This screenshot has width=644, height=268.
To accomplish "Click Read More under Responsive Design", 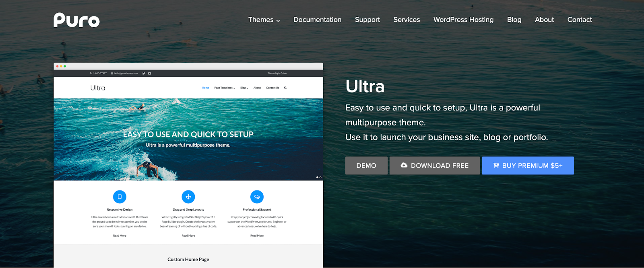I will click(120, 236).
